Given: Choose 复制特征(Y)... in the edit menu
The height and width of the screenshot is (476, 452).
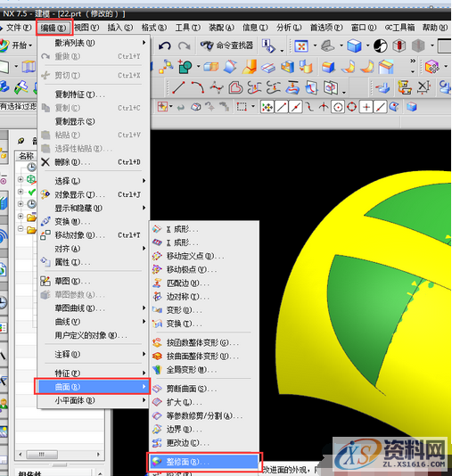Looking at the screenshot, I should point(94,94).
